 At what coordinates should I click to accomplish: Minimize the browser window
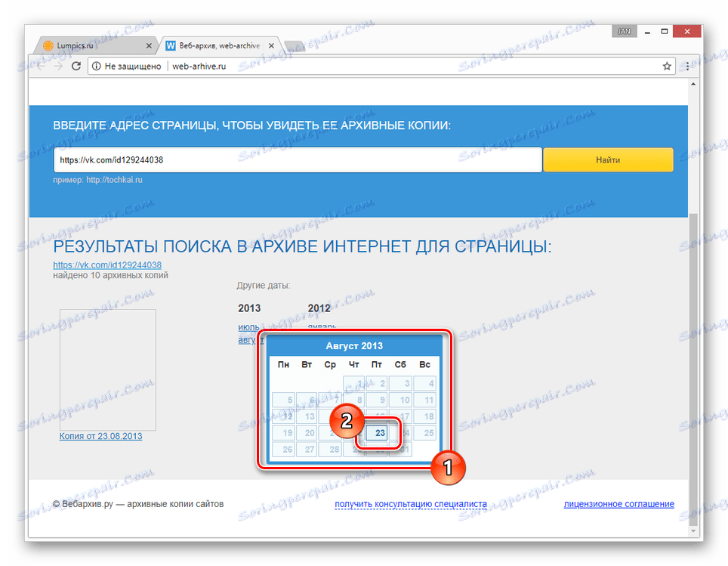[x=647, y=32]
